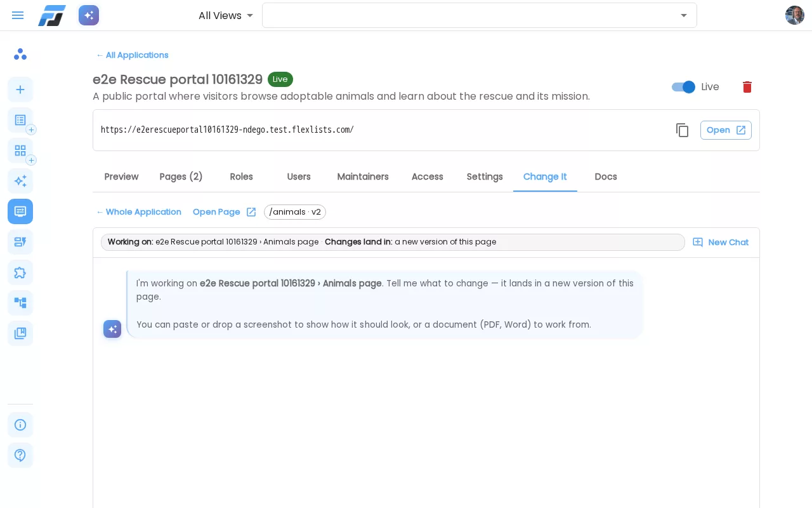The width and height of the screenshot is (812, 508).
Task: Expand the All Views dropdown
Action: (226, 15)
